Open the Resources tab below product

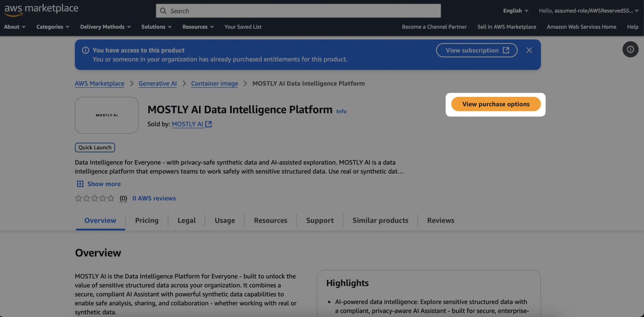point(270,220)
